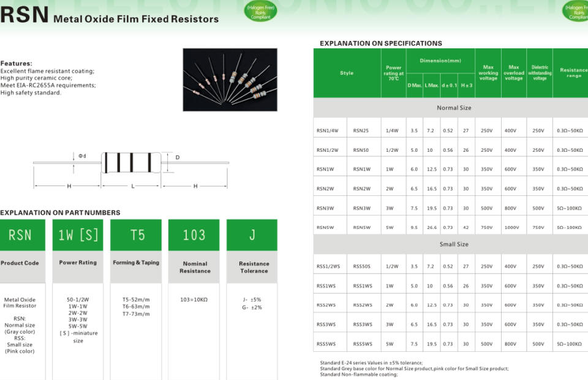The height and width of the screenshot is (380, 588).
Task: Click 'Metal Oxide Film Resistor' description text
Action: [20, 302]
